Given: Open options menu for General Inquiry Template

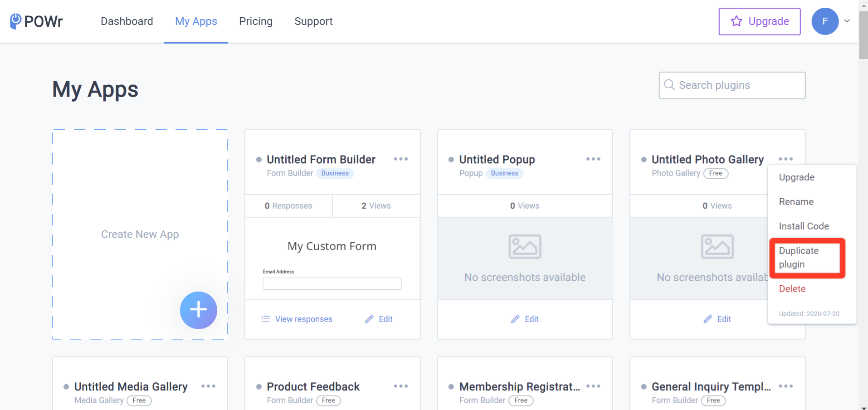Looking at the screenshot, I should coord(785,386).
